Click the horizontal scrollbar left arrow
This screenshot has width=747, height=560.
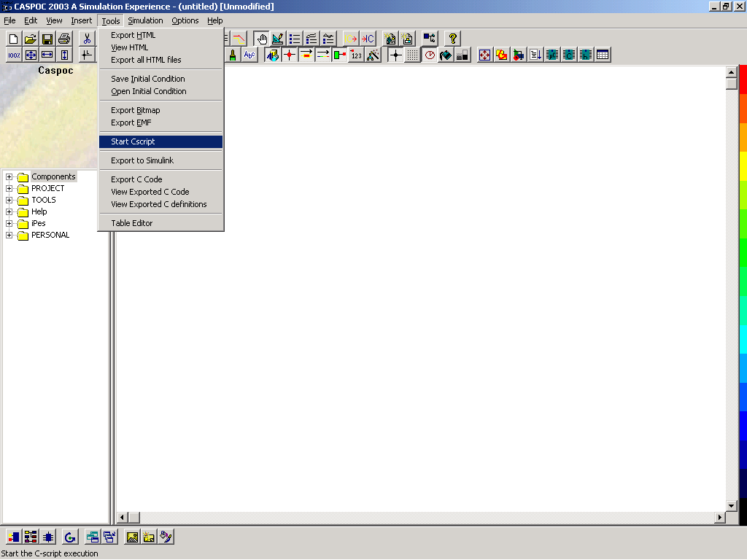click(123, 517)
